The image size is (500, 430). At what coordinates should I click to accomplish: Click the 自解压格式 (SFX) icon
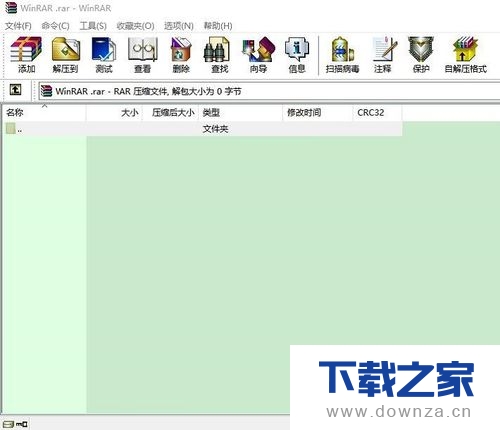tap(466, 55)
